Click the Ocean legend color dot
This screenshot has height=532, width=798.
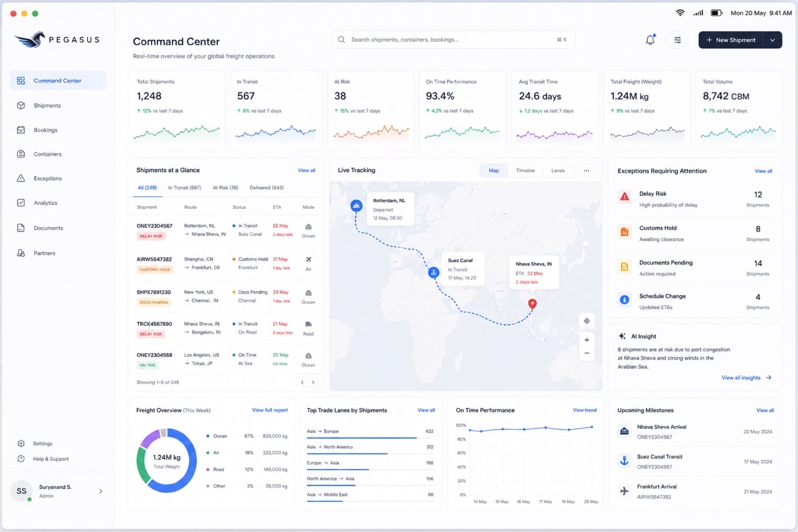tap(207, 436)
